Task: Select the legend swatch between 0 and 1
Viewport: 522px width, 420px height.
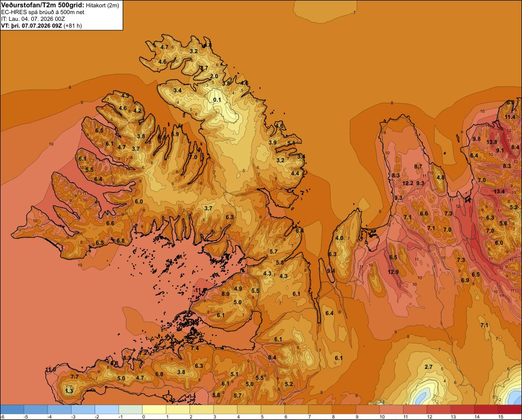Action: 154,410
